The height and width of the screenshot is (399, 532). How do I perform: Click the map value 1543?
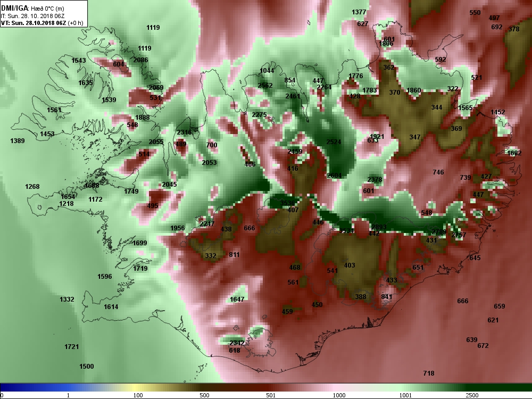[x=79, y=61]
